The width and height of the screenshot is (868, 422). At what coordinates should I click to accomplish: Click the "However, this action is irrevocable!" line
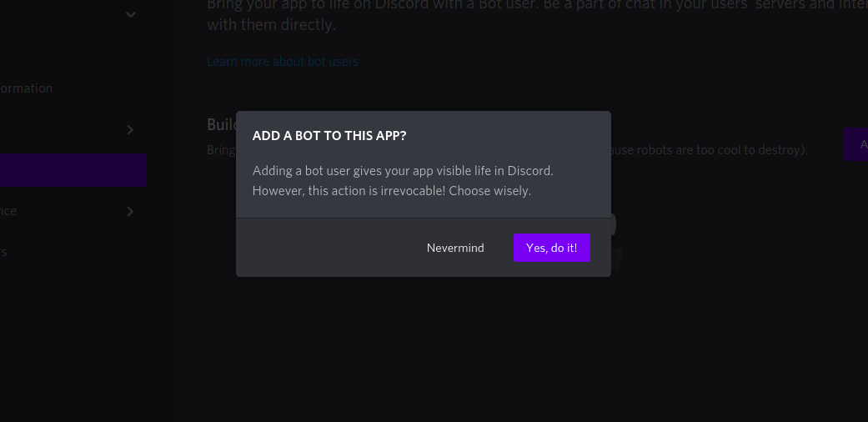[x=392, y=190]
